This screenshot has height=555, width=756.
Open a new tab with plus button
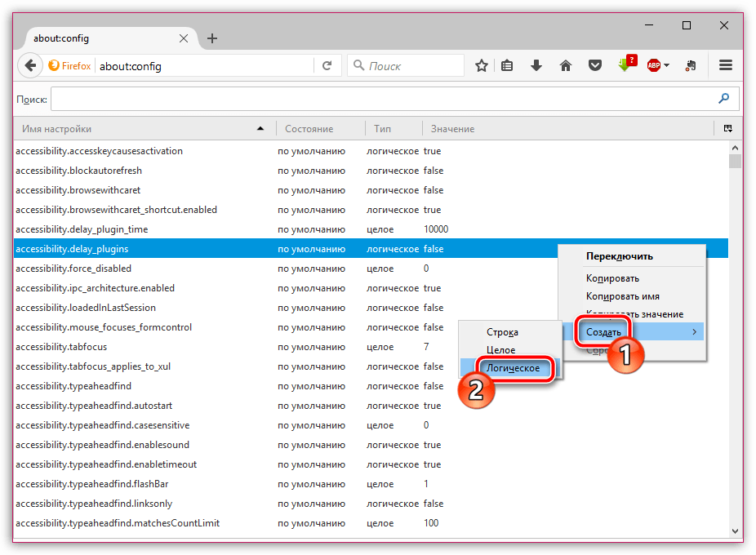point(212,38)
